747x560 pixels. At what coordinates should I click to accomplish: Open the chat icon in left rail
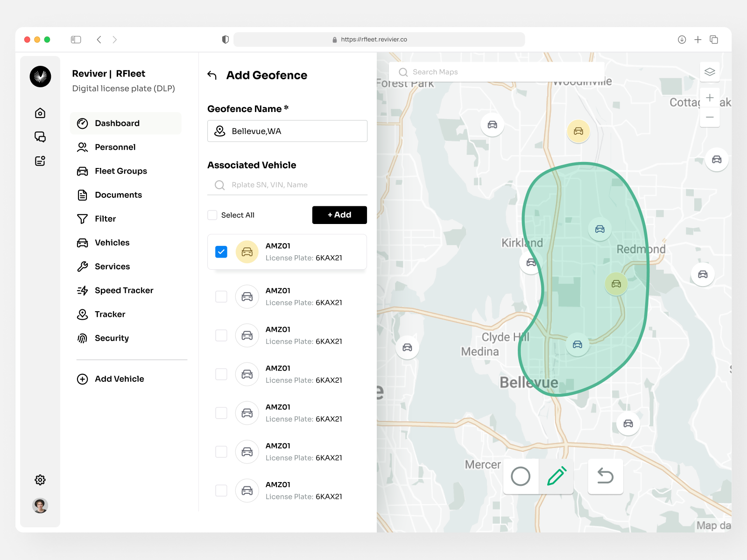(40, 137)
